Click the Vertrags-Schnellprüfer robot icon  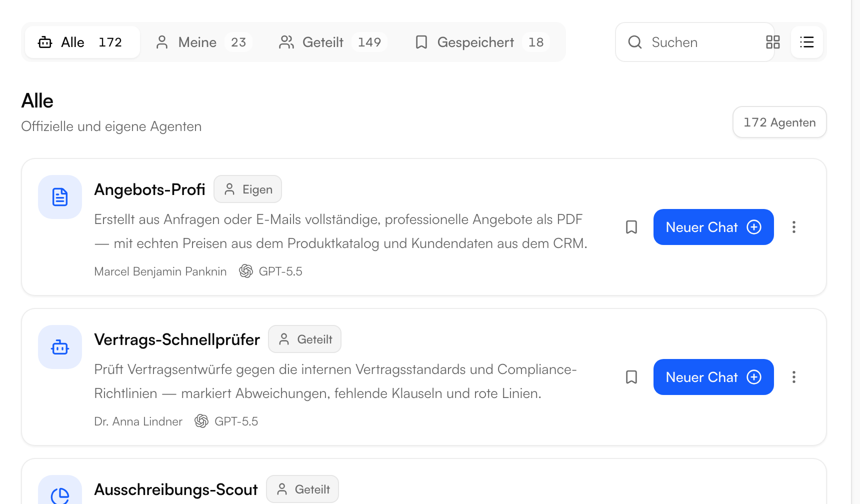click(x=60, y=347)
